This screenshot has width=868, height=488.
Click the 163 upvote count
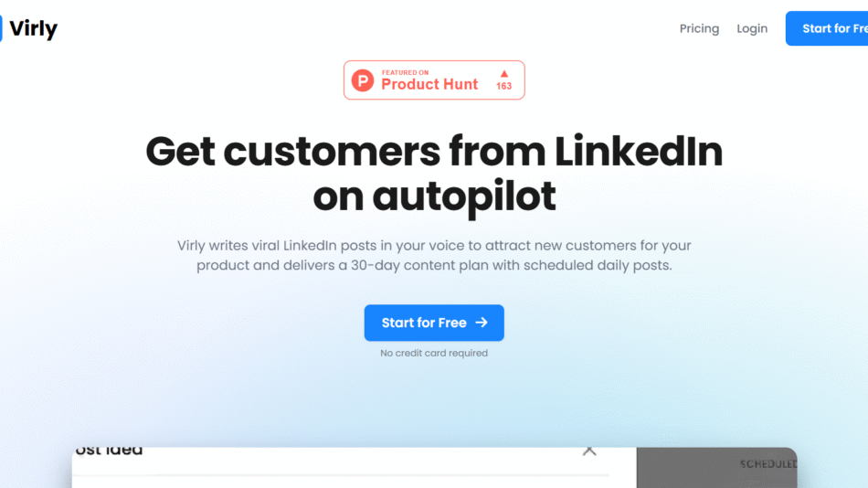503,87
